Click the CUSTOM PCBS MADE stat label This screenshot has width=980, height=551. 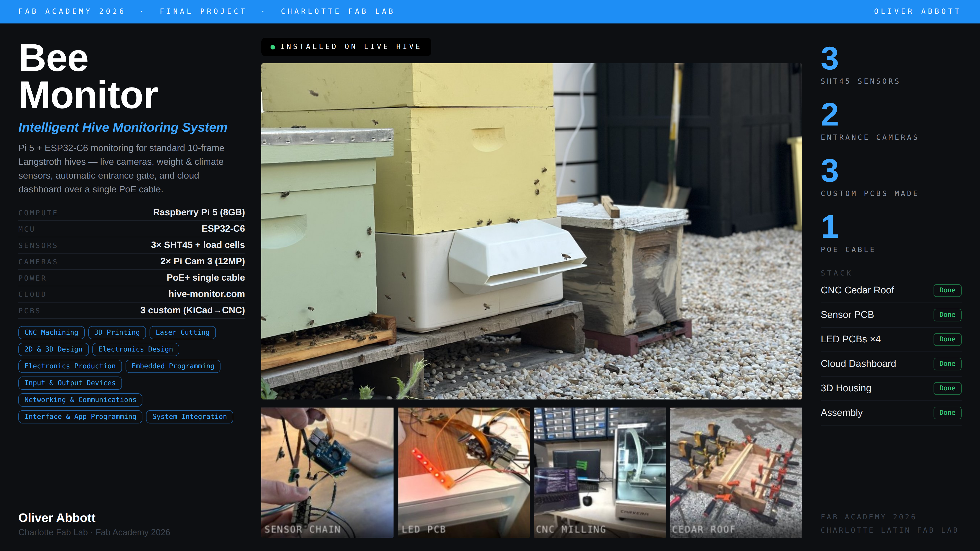870,194
